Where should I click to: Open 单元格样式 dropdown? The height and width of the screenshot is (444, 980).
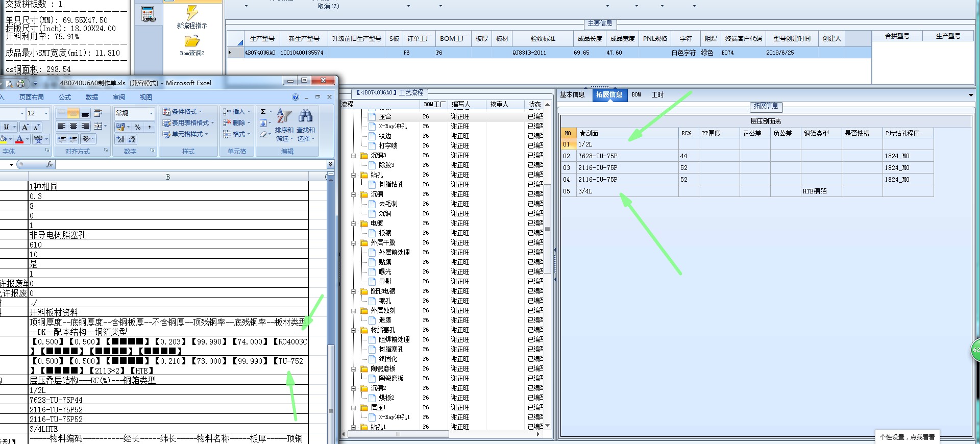tap(185, 134)
